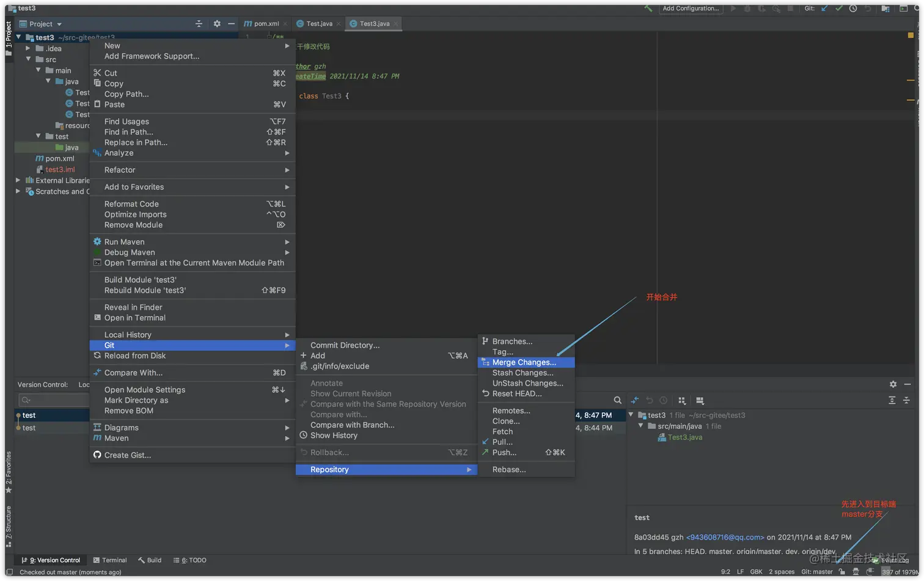
Task: Choose Merge Changes... in Repository submenu
Action: coord(526,362)
